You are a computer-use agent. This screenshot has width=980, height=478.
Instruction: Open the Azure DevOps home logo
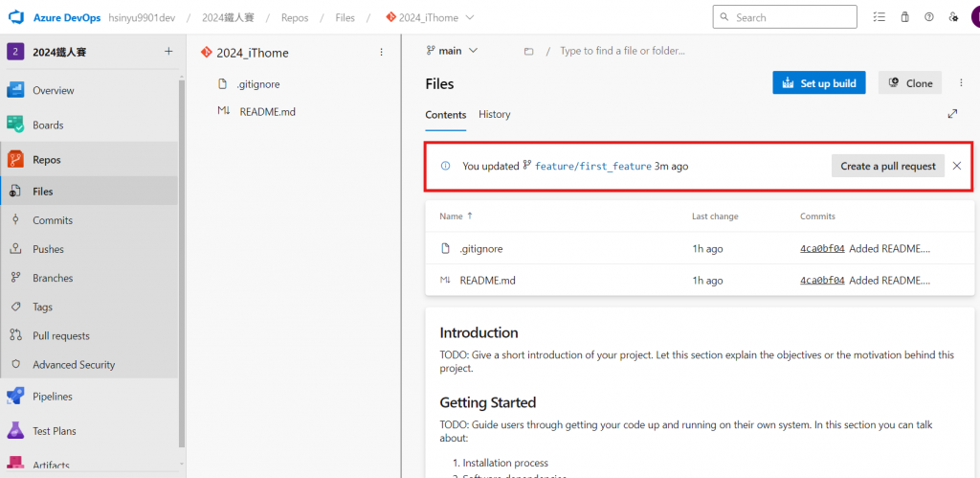click(15, 17)
